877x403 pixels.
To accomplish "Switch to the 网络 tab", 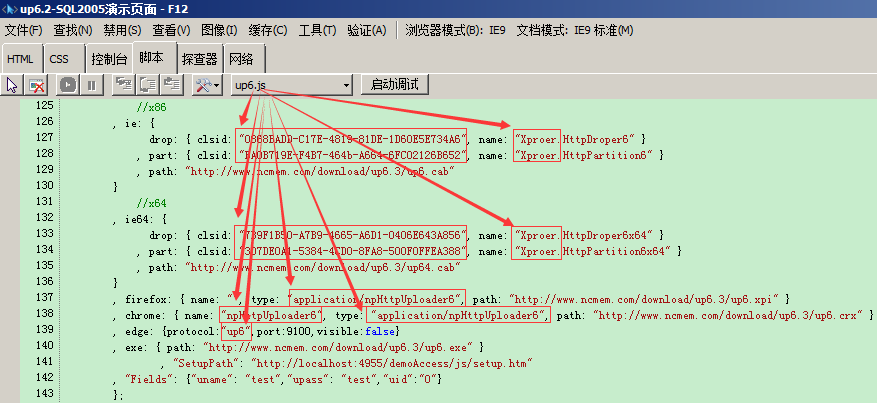I will pos(242,59).
